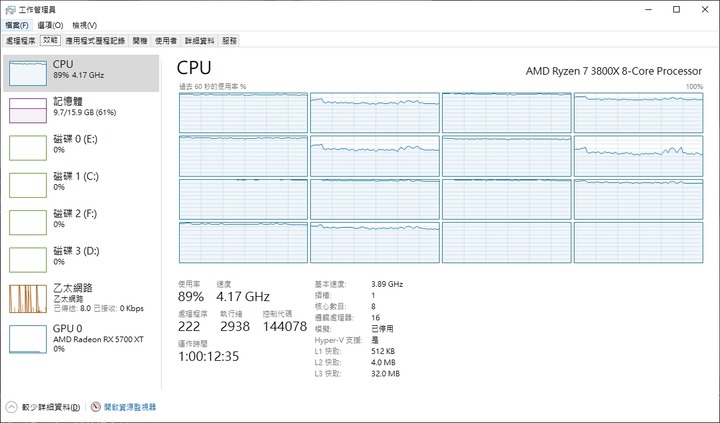Open the 記憶體 memory graph thumbnail
720x423 pixels.
(x=28, y=110)
